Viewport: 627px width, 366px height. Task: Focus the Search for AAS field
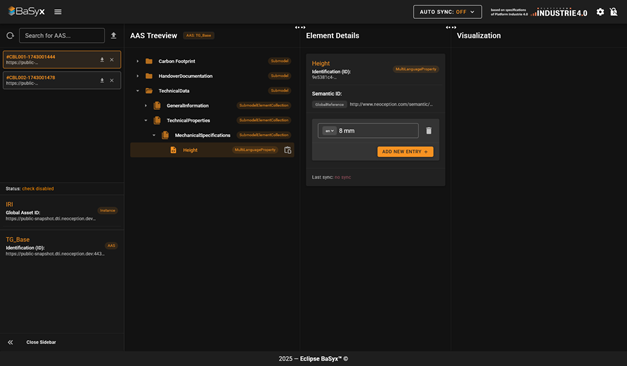click(62, 36)
